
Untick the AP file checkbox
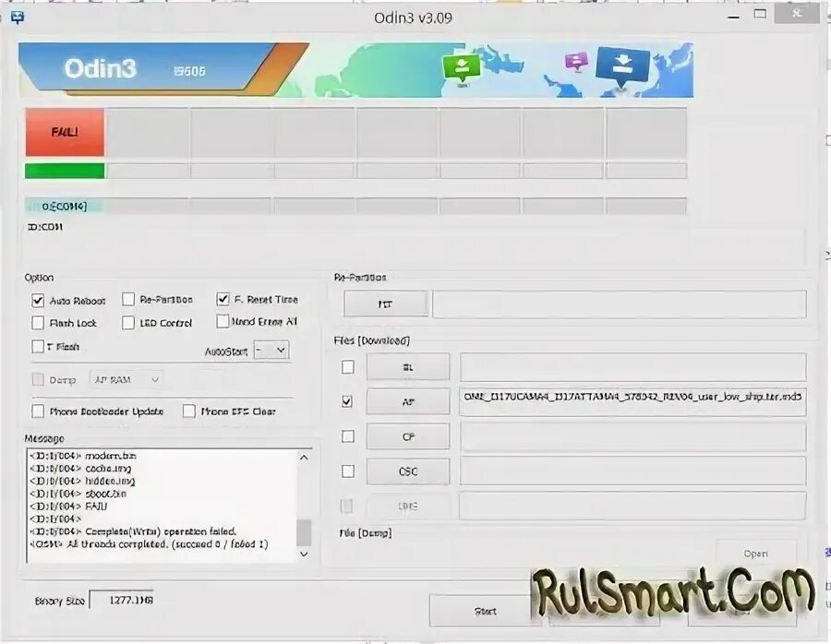348,401
